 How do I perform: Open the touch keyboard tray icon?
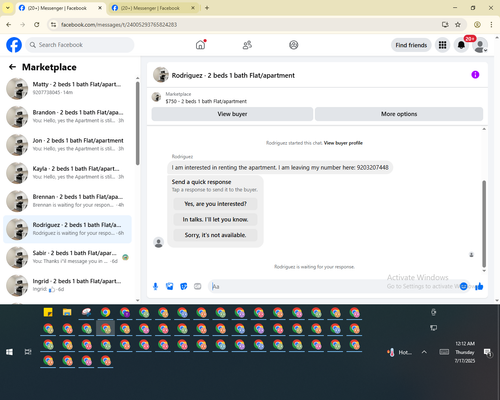point(444,352)
